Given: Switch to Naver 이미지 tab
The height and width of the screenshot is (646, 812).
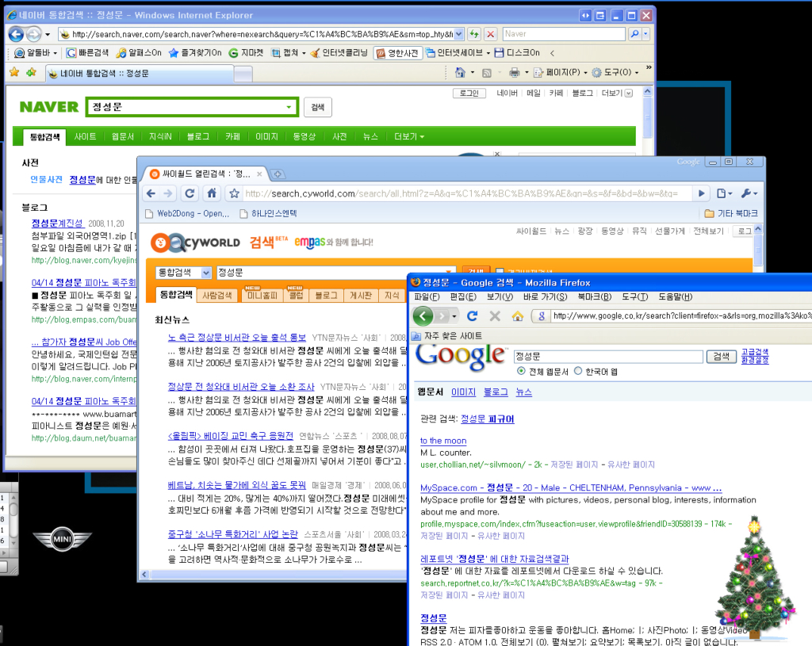Looking at the screenshot, I should (266, 136).
